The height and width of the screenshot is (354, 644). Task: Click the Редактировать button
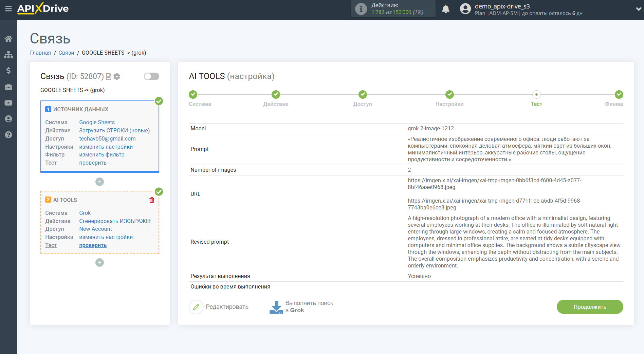click(219, 307)
